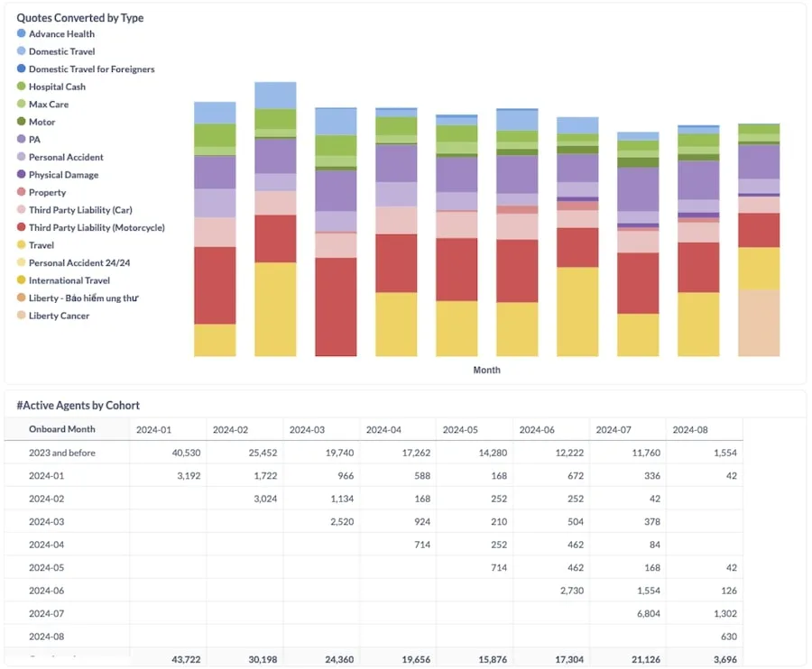This screenshot has height=669, width=812.
Task: Click Liberty - Bảo hiểm ung thư legend label
Action: (83, 298)
